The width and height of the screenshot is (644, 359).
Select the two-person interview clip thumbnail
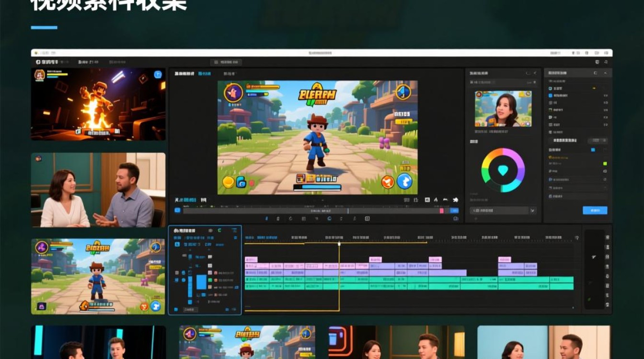coord(98,190)
